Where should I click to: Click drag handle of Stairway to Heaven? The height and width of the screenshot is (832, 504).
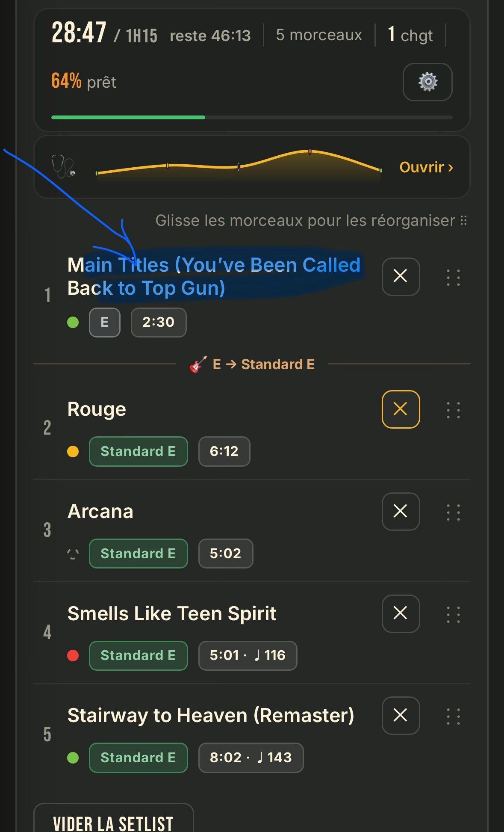453,716
